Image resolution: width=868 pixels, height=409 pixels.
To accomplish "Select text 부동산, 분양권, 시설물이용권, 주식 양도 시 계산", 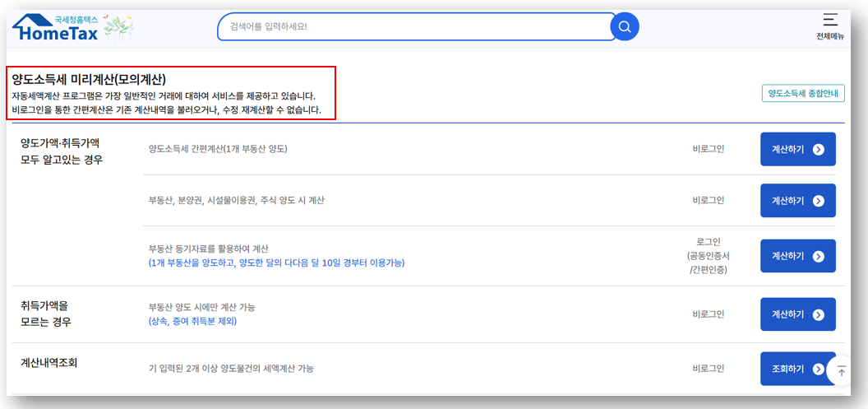I will pyautogui.click(x=237, y=201).
